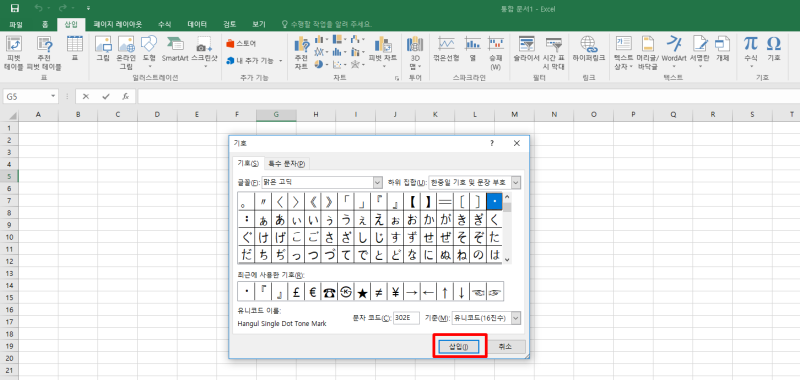Open Special Characters (특수 문자) dialog tab
Image resolution: width=800 pixels, height=380 pixels.
pyautogui.click(x=287, y=164)
